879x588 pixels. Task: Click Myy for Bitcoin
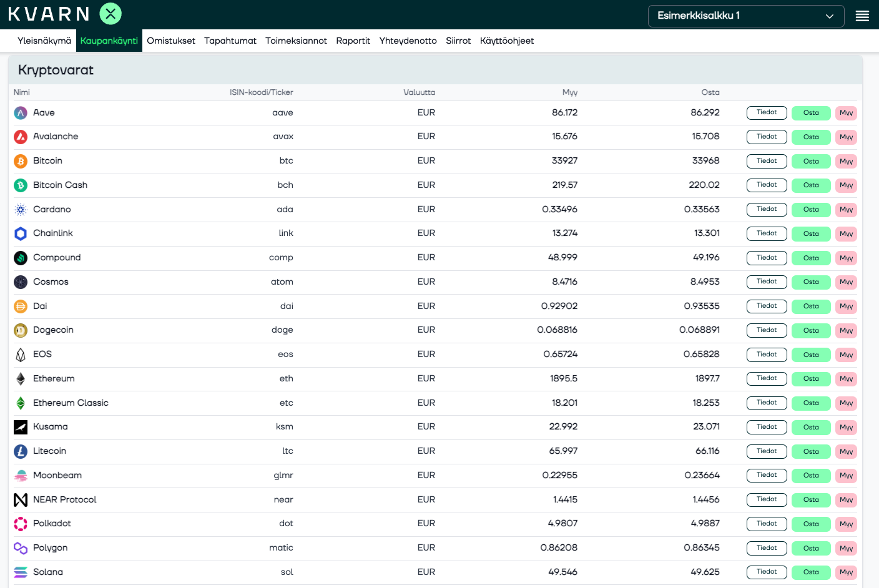pos(846,161)
